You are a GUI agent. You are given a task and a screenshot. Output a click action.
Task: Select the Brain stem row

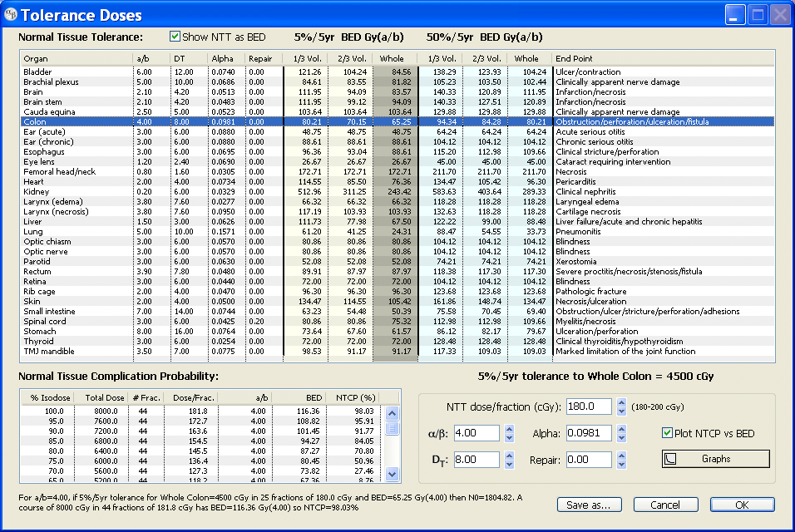tap(397, 102)
